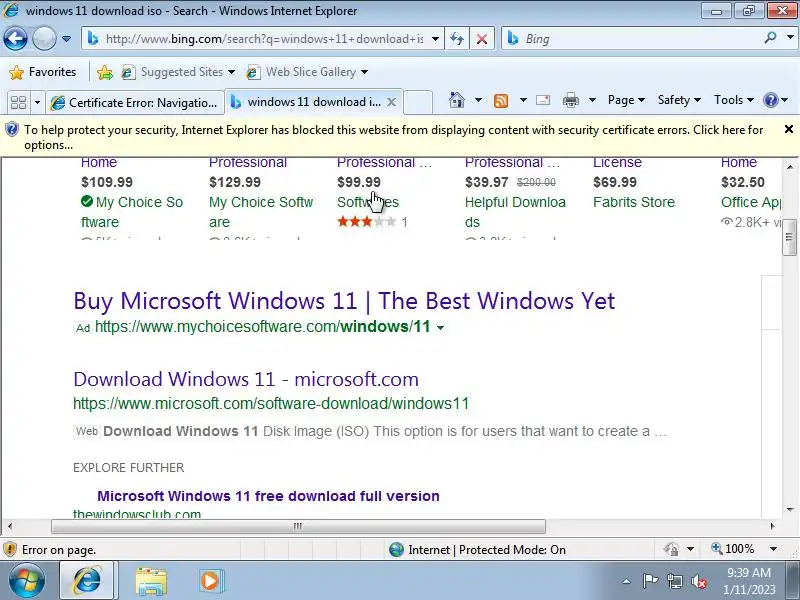
Task: Click Internet Protected Mode status zone
Action: (x=477, y=549)
